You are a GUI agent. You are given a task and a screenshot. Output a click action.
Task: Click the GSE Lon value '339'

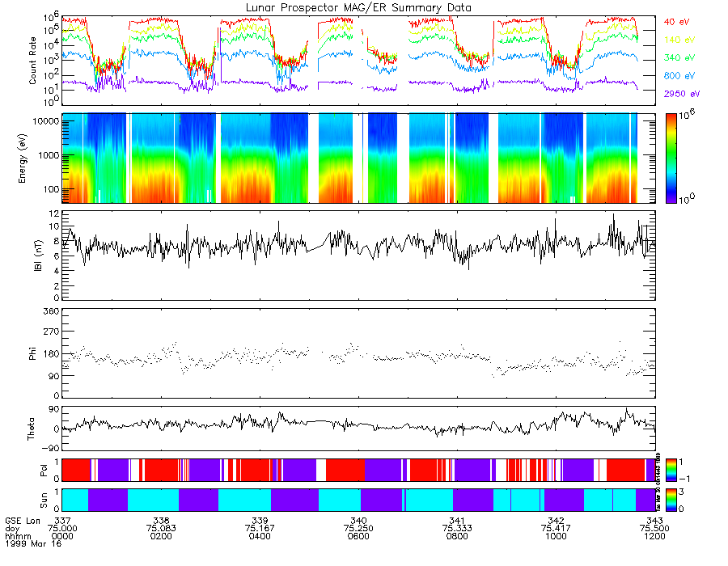click(x=260, y=521)
